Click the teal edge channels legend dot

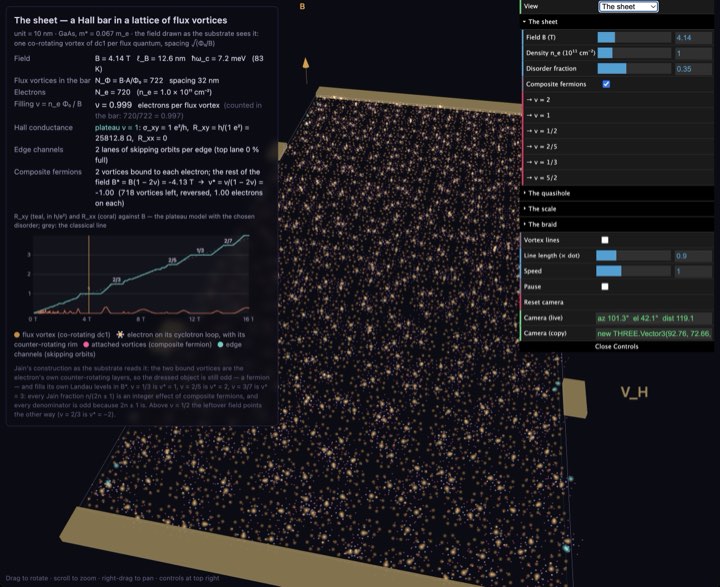(x=220, y=344)
